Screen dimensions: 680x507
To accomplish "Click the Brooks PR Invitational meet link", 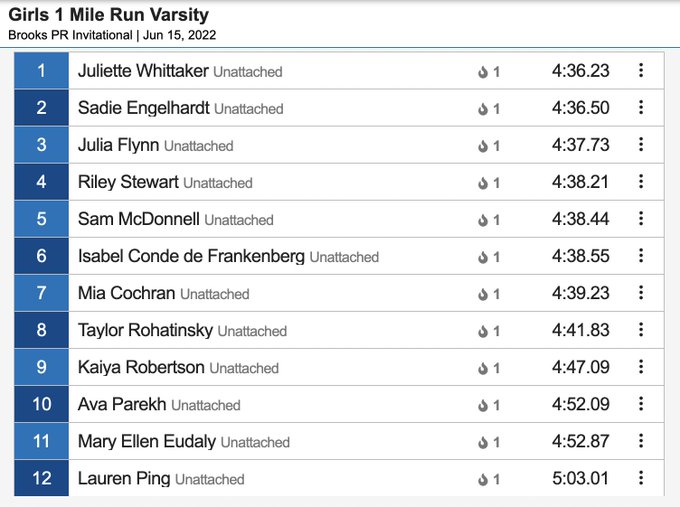I will [x=70, y=35].
